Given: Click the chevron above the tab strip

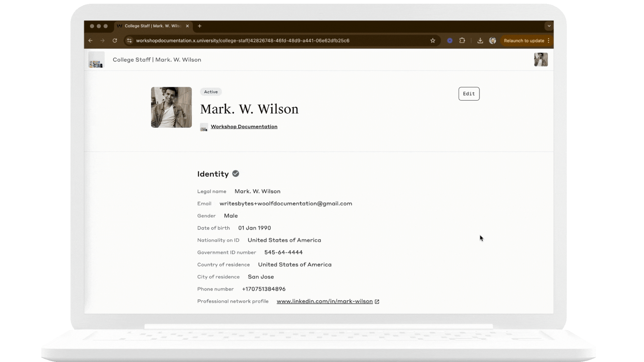Looking at the screenshot, I should pyautogui.click(x=549, y=26).
